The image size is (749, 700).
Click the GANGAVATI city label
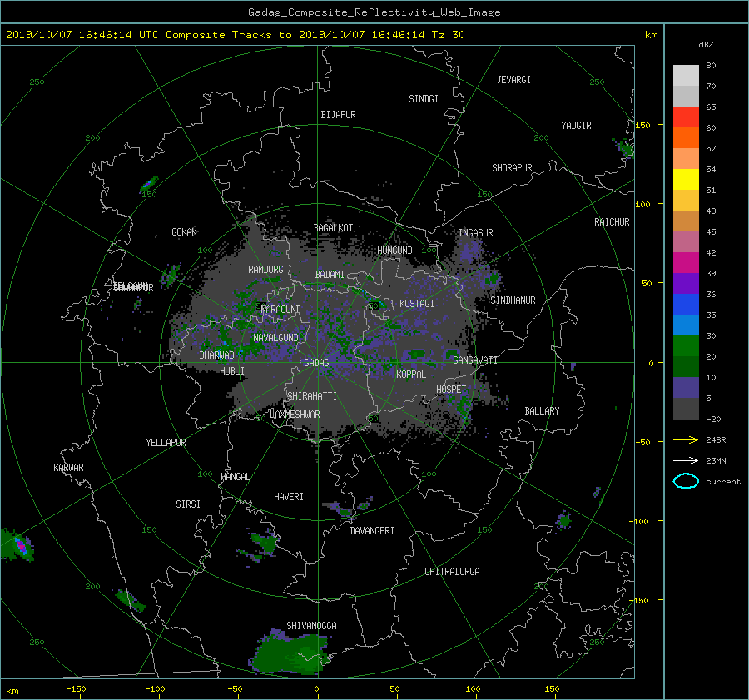click(x=475, y=360)
